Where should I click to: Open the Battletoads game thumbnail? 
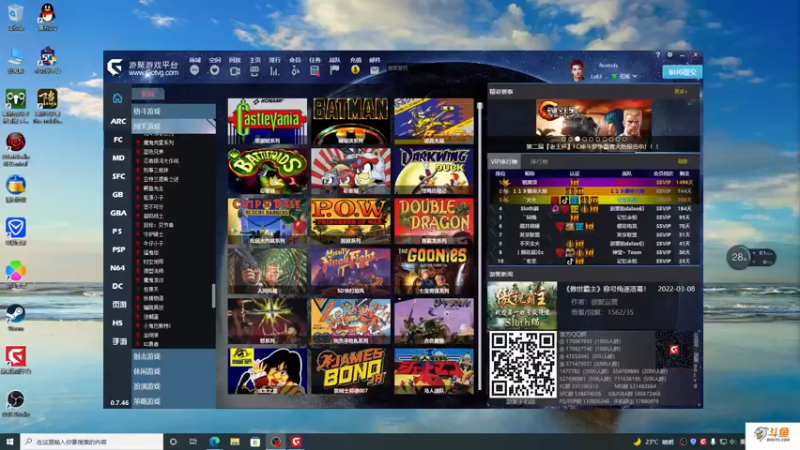click(x=267, y=171)
